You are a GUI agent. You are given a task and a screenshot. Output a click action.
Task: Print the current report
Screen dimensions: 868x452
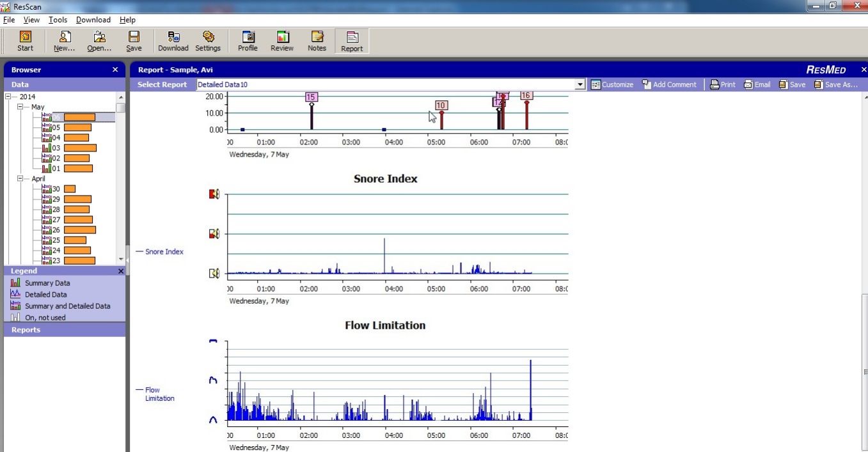(x=723, y=84)
